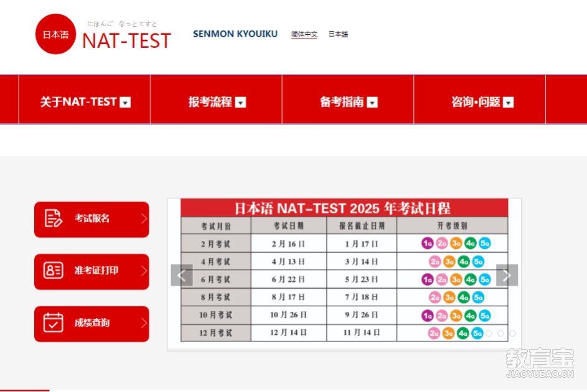Image resolution: width=587 pixels, height=392 pixels.
Task: Click the 开考级别 column header
Action: [452, 225]
